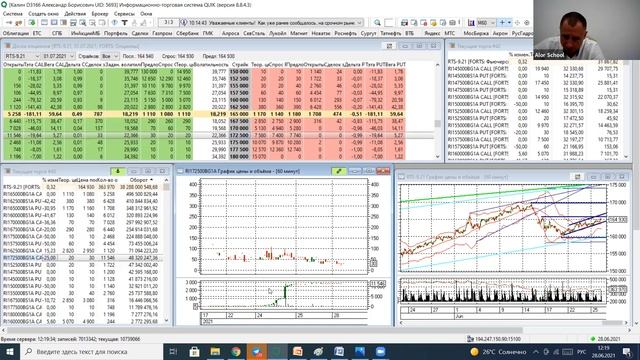Toggle green link button in chart window title

[x=338, y=171]
